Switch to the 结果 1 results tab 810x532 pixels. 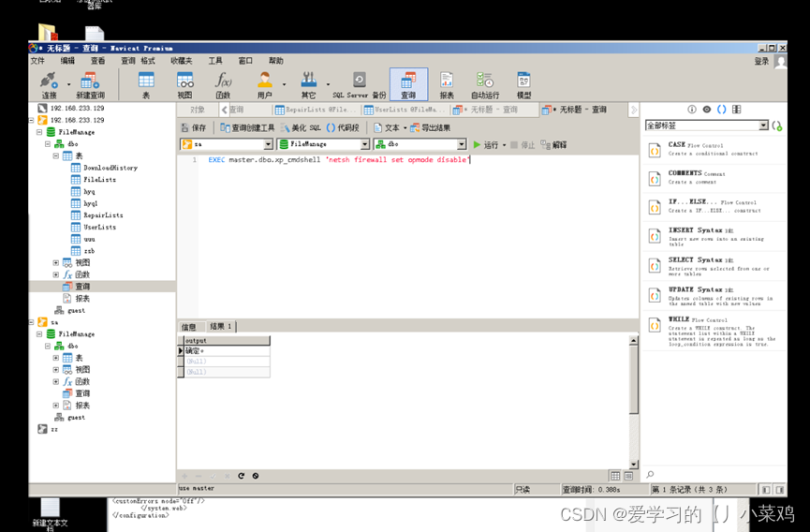click(x=221, y=327)
